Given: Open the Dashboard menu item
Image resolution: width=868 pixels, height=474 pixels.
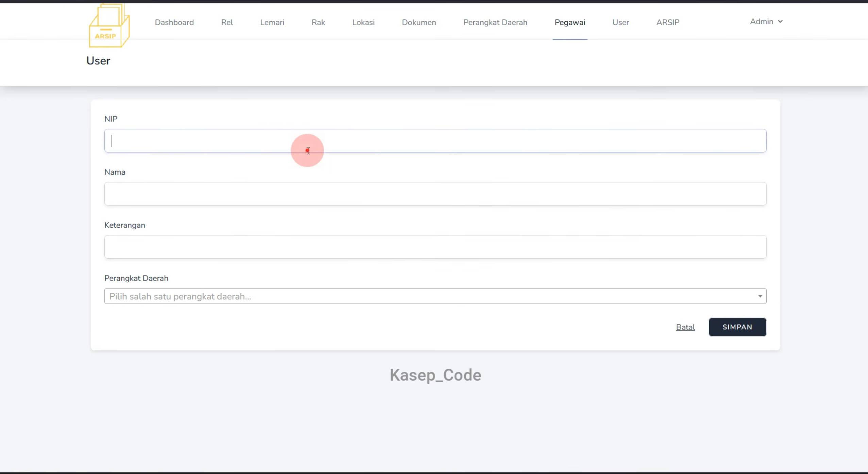Looking at the screenshot, I should 174,22.
